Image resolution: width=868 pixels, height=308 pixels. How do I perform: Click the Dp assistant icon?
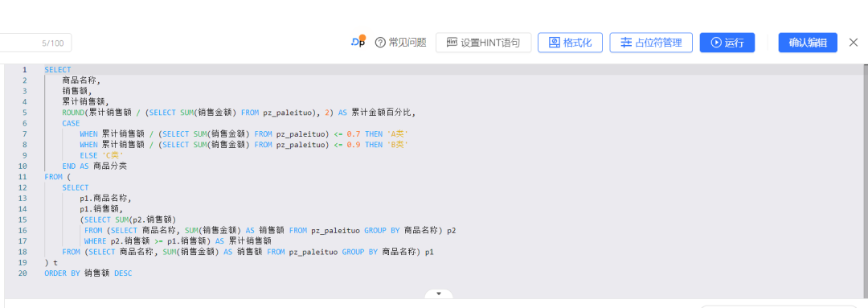[x=358, y=42]
